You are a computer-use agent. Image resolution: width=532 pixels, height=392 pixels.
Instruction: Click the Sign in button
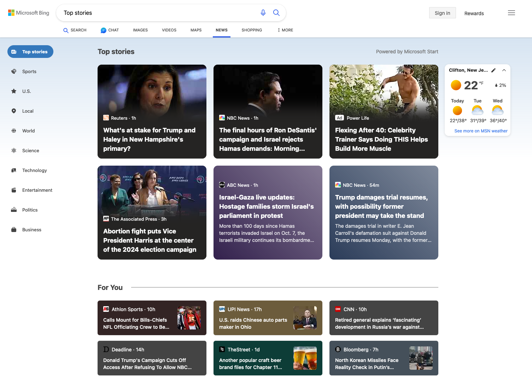pyautogui.click(x=443, y=13)
